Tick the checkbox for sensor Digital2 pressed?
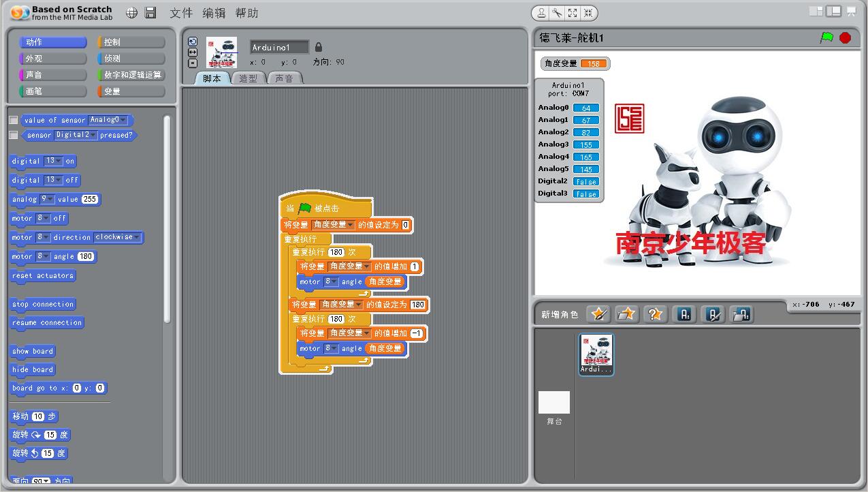Screen dimensions: 868x492 [x=14, y=135]
